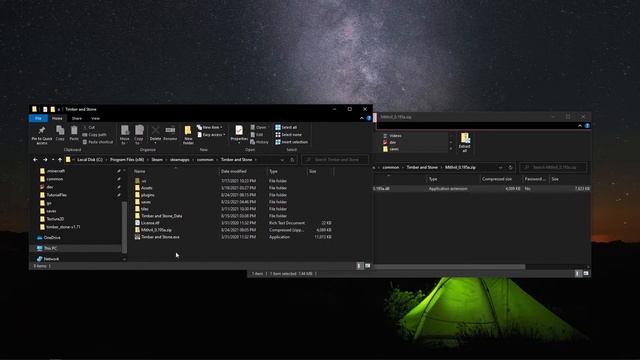
Task: Click the horizontal scrollbar in zip window
Action: click(449, 267)
